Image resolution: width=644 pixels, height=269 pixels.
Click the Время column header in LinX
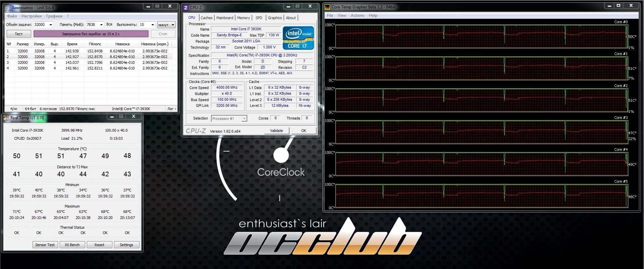[72, 44]
